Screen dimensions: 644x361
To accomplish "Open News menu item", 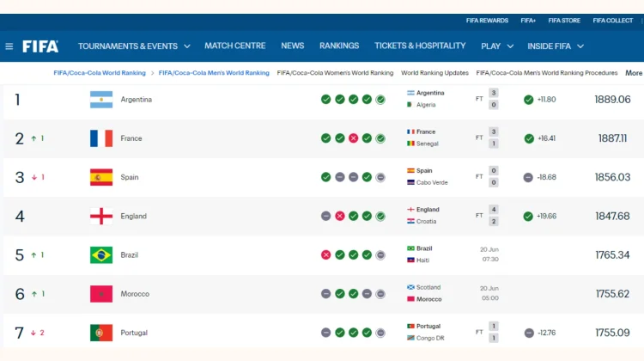I will pos(293,46).
